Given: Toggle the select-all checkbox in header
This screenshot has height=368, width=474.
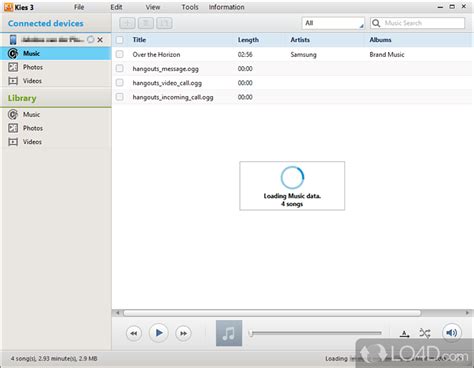Looking at the screenshot, I should point(119,40).
